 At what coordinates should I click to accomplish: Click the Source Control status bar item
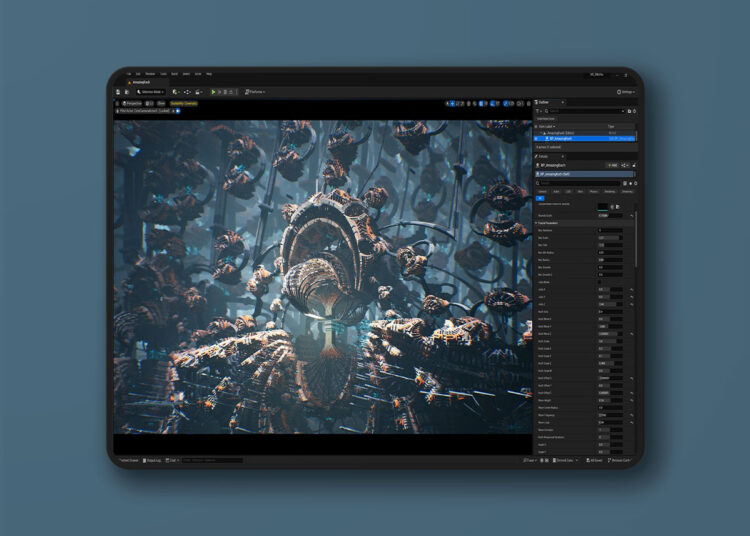(x=620, y=460)
